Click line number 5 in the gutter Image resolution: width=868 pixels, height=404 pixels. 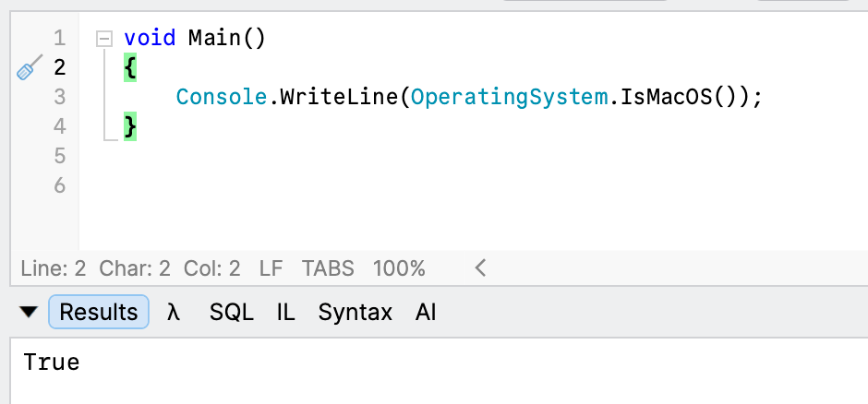pyautogui.click(x=60, y=157)
